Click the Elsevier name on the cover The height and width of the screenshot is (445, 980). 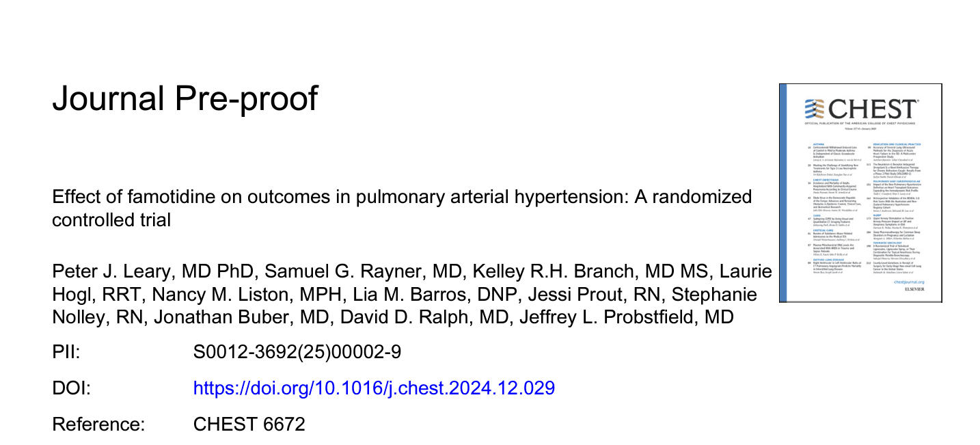pos(914,290)
